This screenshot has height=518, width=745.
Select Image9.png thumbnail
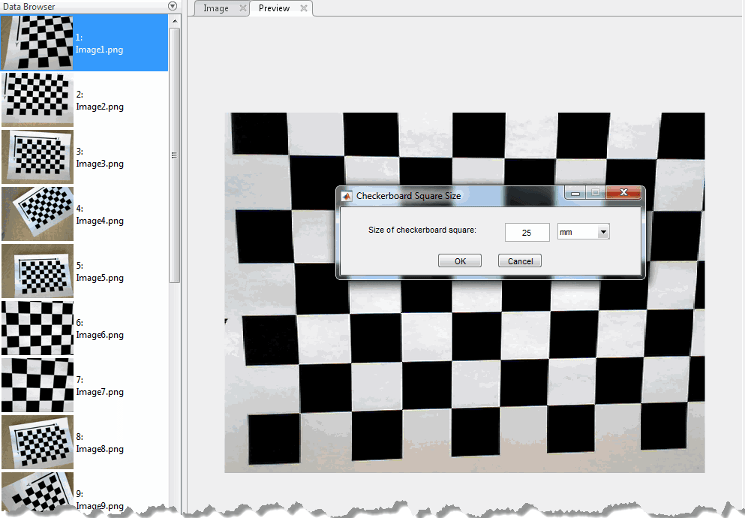coord(37,493)
